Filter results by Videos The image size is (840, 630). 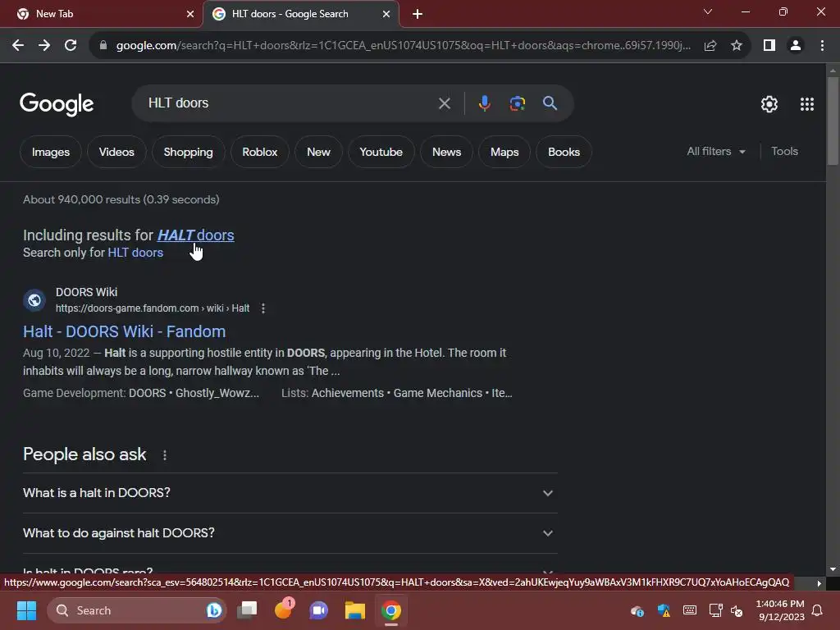coord(116,152)
